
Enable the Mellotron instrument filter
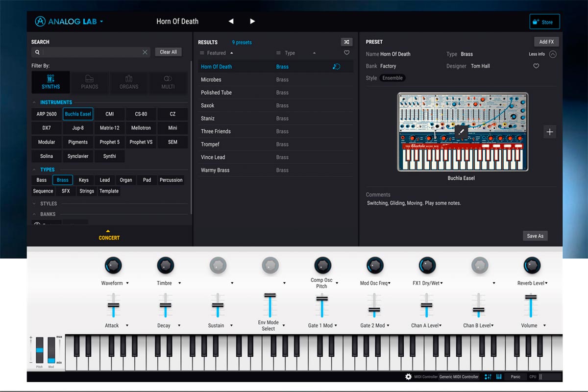[141, 128]
